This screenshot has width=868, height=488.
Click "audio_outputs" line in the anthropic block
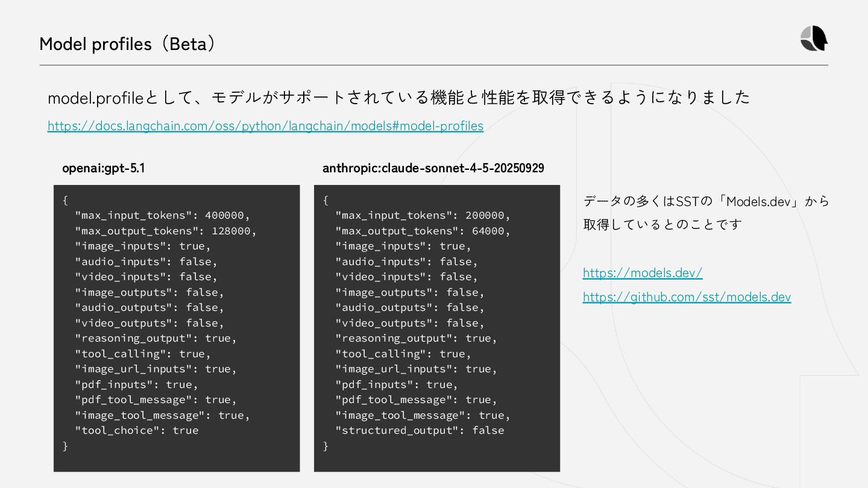coord(410,307)
